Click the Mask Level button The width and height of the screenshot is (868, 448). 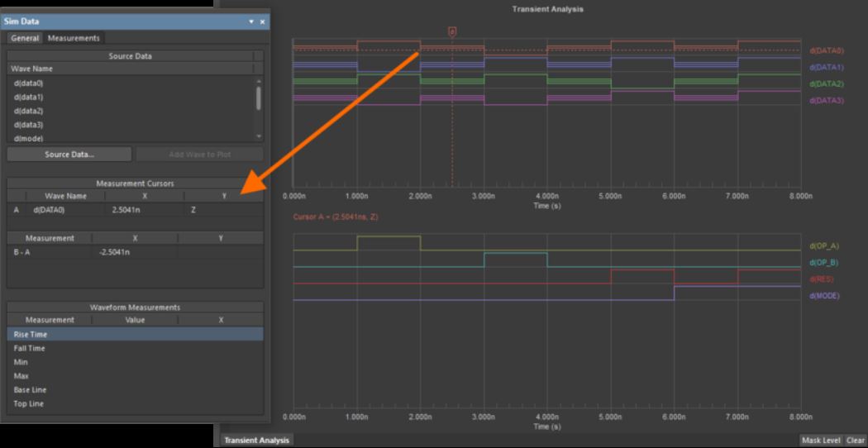[822, 441]
